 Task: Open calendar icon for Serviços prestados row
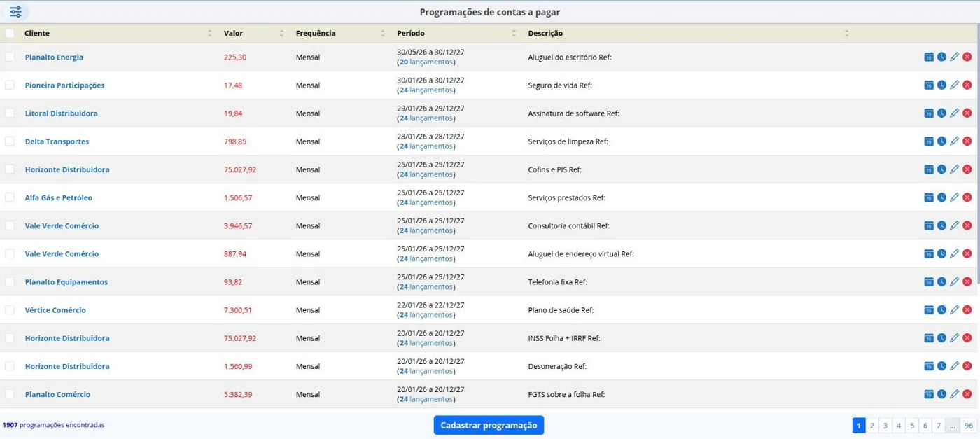[x=929, y=197]
